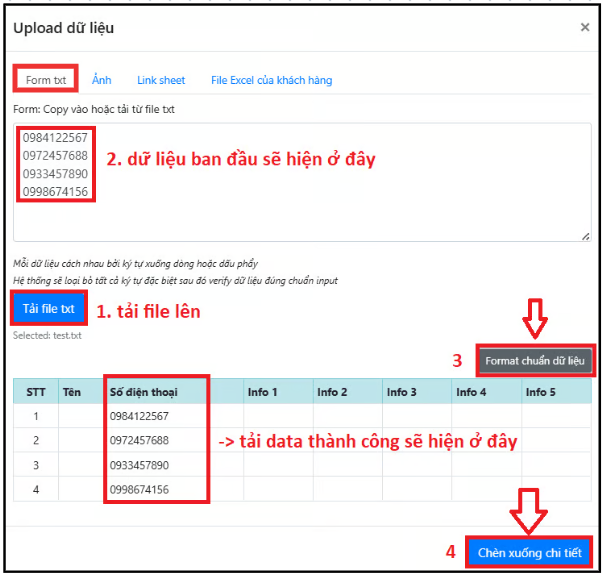Click the Info 3 column header
Image resolution: width=606 pixels, height=576 pixels.
pyautogui.click(x=403, y=392)
